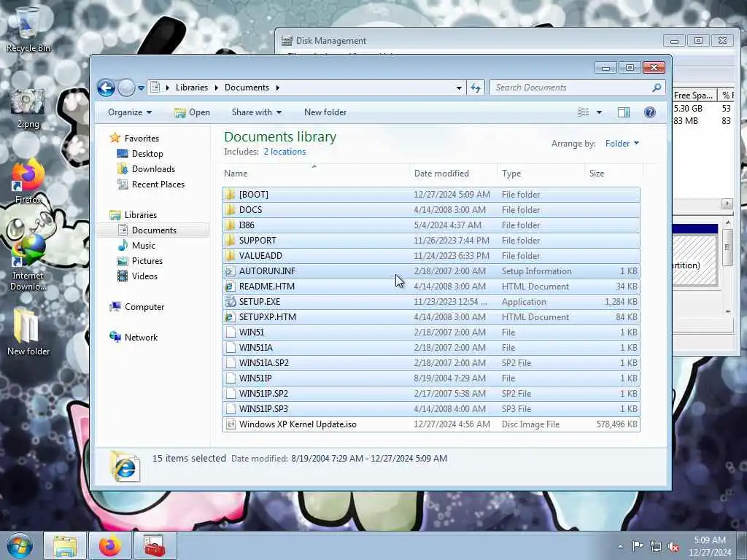Select the WIN51IP file
The image size is (747, 560).
430,378
